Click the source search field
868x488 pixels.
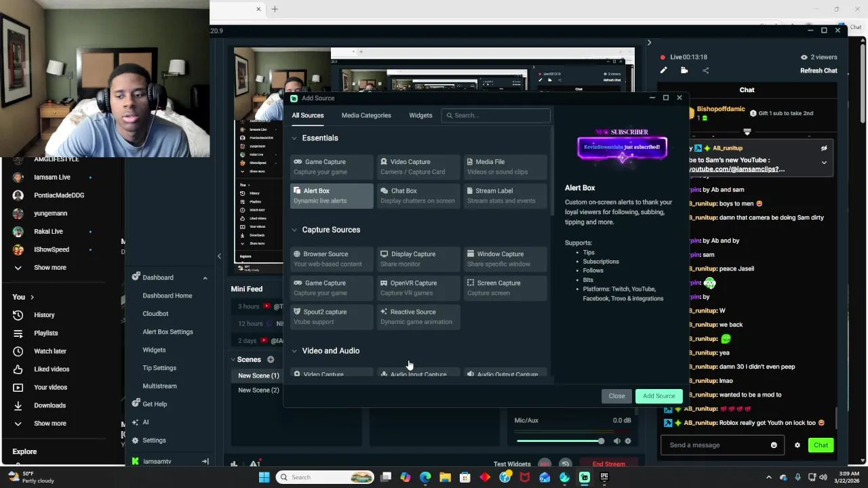pos(496,115)
